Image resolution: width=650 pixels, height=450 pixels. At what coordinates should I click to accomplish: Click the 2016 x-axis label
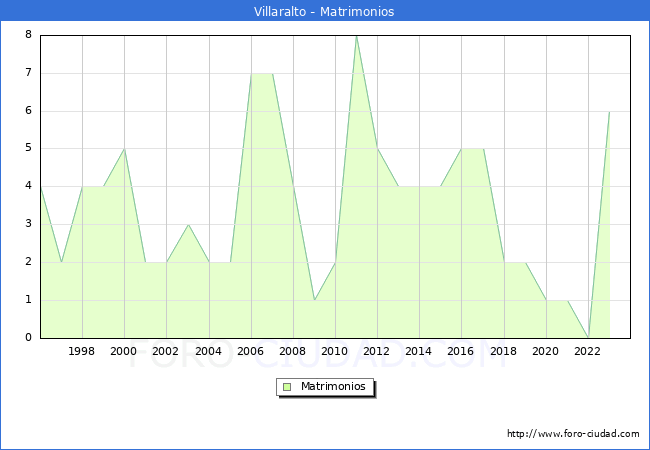(461, 351)
